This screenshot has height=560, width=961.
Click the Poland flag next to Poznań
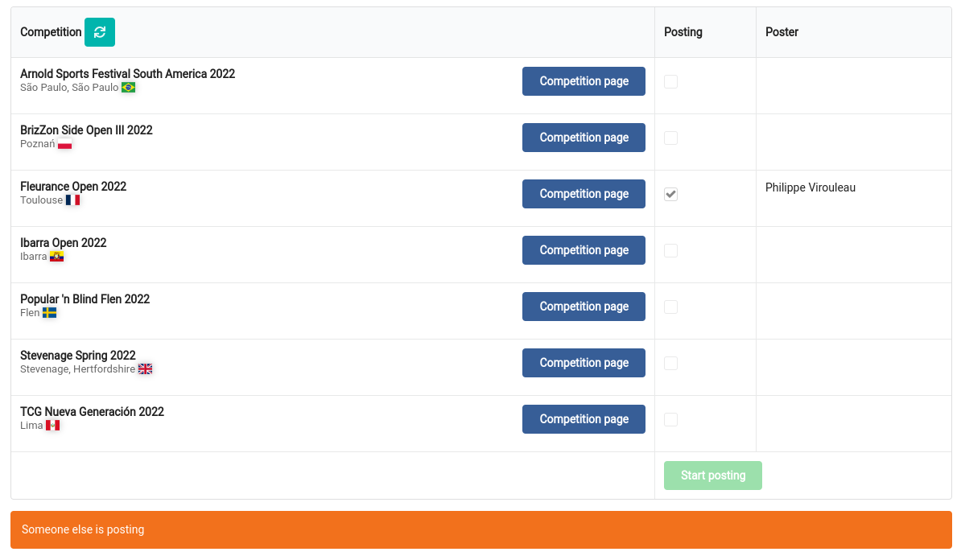(65, 144)
